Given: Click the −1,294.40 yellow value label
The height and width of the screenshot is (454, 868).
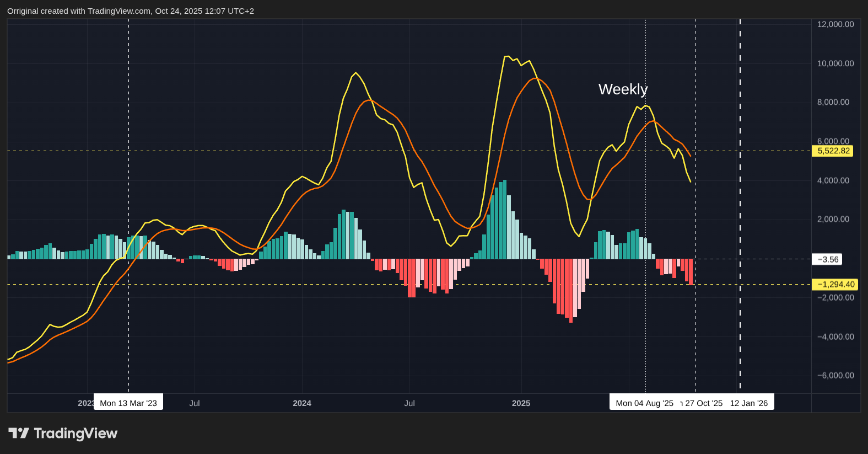Looking at the screenshot, I should coord(835,285).
